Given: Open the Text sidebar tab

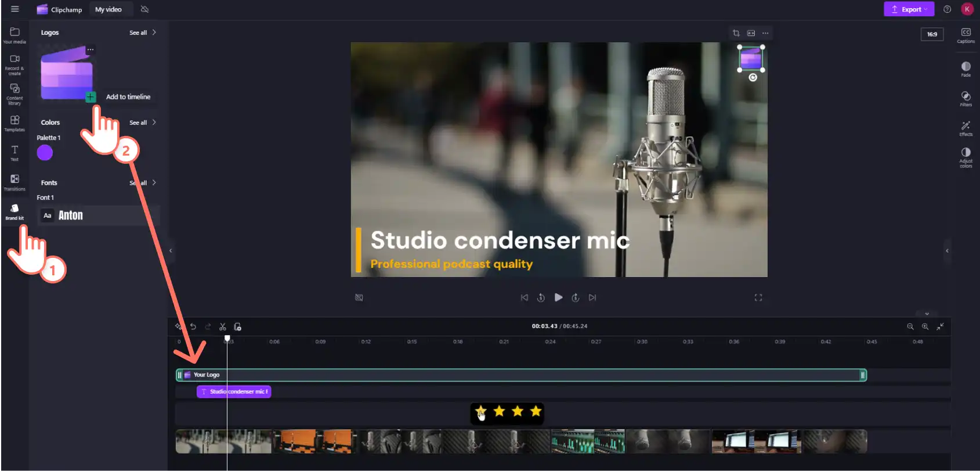Looking at the screenshot, I should pos(15,153).
